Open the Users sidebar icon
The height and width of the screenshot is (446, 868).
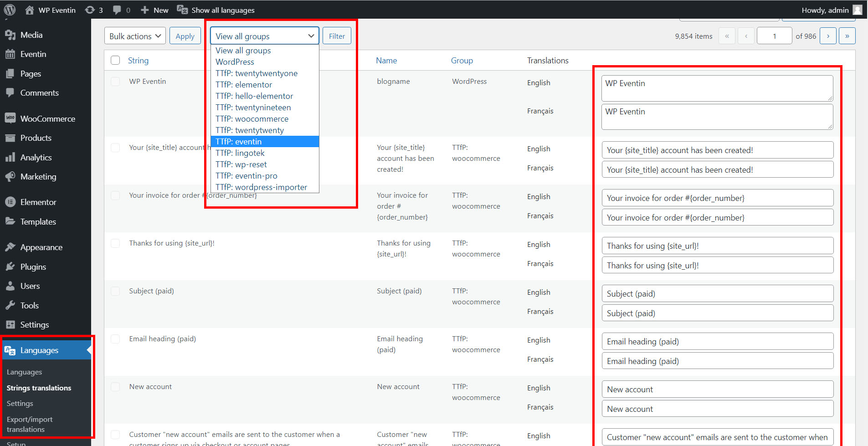(10, 286)
